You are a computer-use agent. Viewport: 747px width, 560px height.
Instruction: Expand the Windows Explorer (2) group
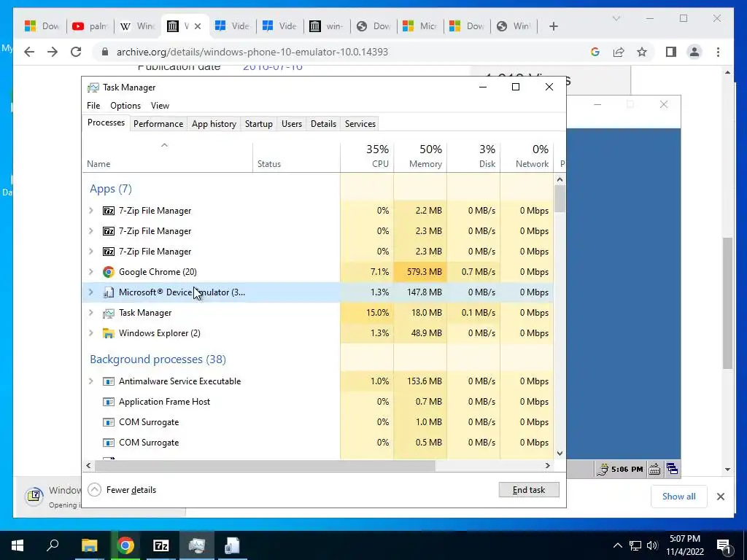(x=91, y=333)
